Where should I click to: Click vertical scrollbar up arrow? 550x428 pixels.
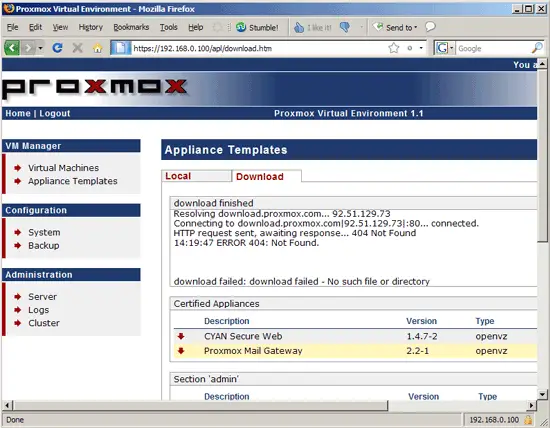(542, 64)
